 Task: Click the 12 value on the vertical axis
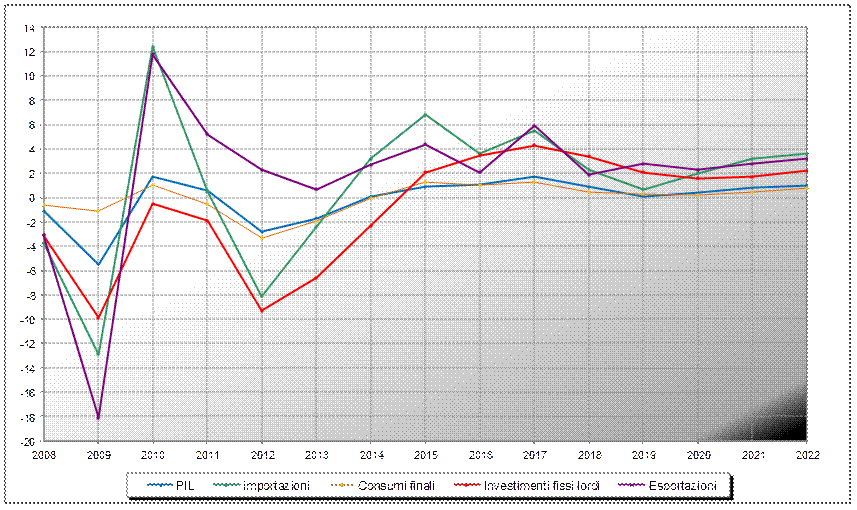coord(30,52)
